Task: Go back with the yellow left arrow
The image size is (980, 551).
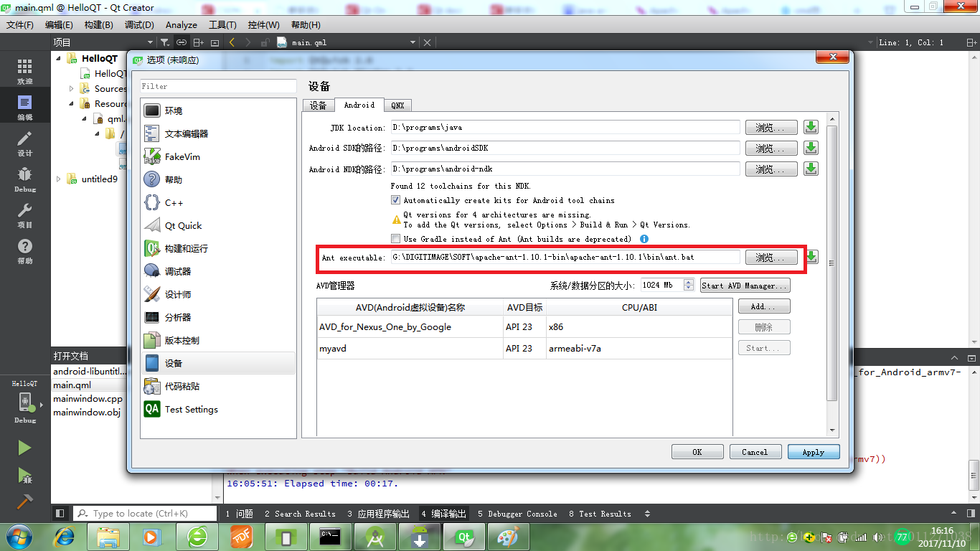Action: click(x=232, y=42)
